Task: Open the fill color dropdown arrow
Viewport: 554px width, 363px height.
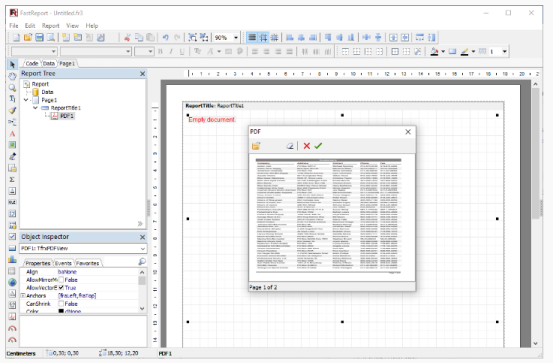Action: (443, 52)
